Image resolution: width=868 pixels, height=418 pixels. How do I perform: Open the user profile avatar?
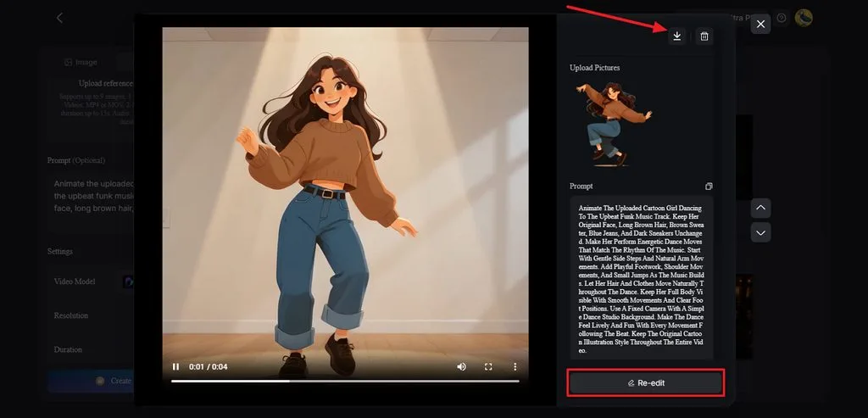804,18
